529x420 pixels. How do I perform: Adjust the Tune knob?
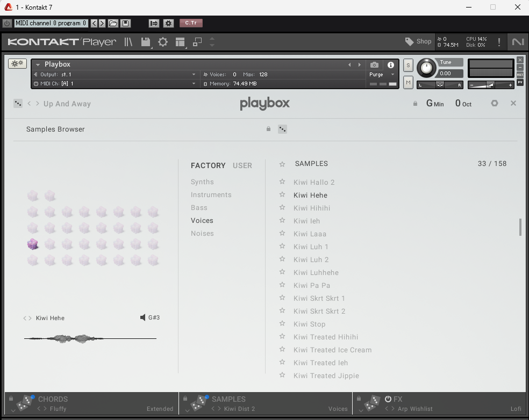click(426, 68)
